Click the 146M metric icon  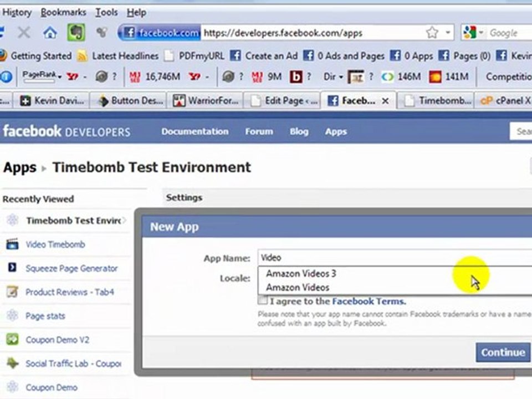[x=387, y=76]
